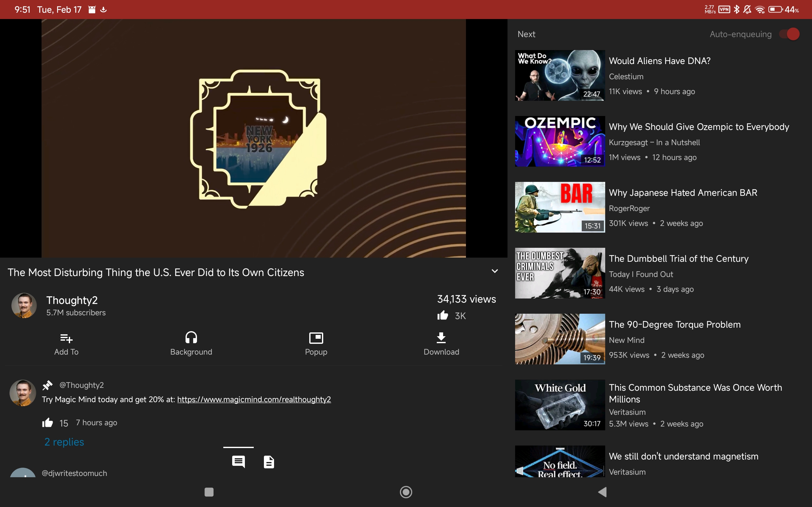Open the Ozempic video thumbnail
Image resolution: width=812 pixels, height=507 pixels.
[x=560, y=141]
